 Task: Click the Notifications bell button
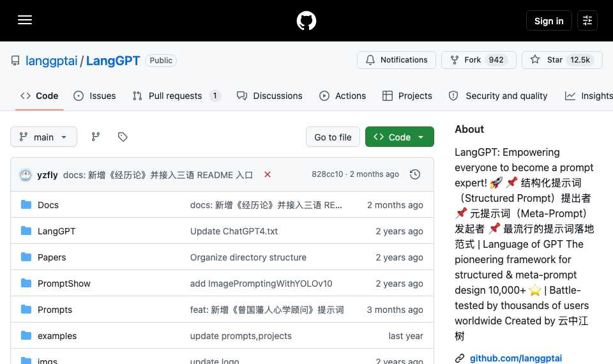(397, 60)
